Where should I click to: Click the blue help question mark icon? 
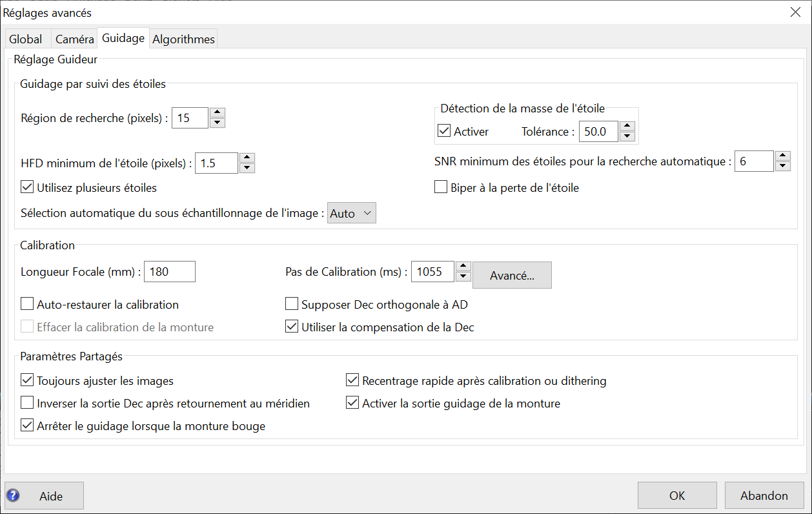(13, 495)
